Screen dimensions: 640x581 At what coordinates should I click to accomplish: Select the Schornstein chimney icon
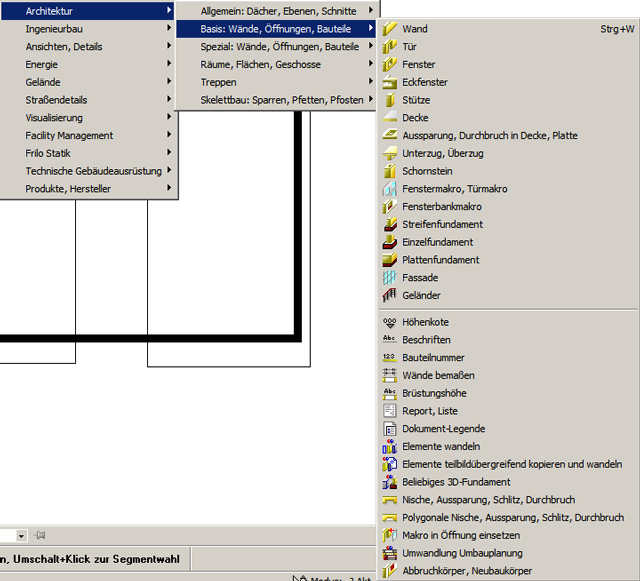390,171
